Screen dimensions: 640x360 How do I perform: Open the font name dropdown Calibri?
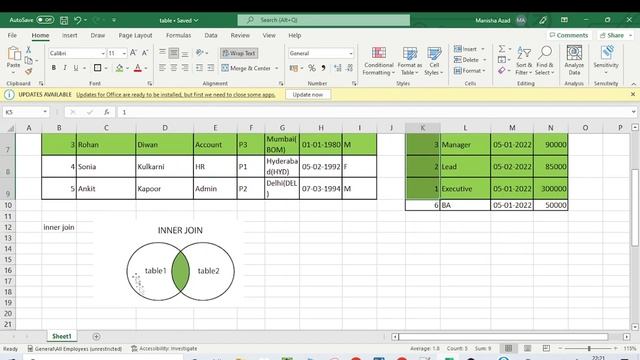[x=103, y=53]
